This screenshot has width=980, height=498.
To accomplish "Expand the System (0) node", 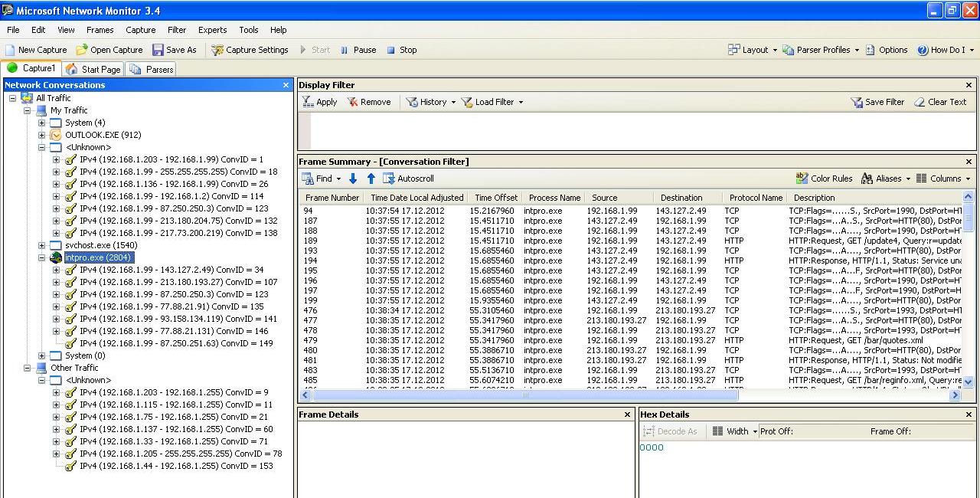I will [41, 355].
